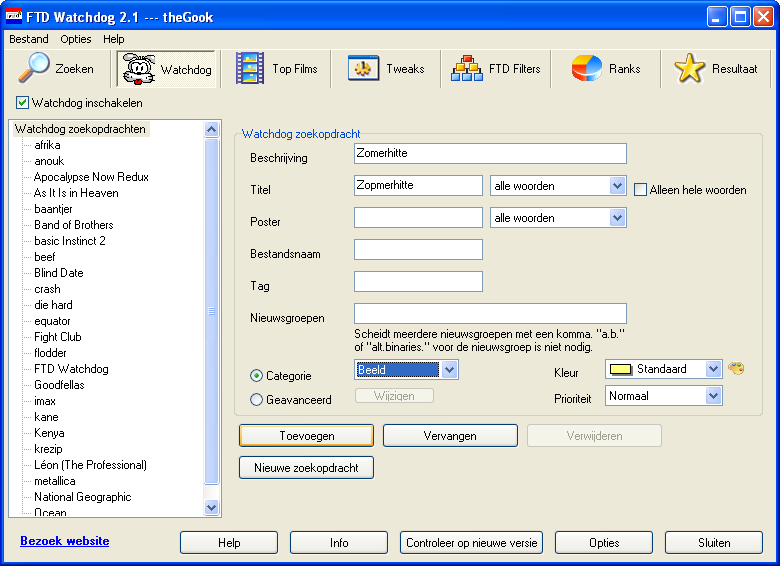
Task: Select Watchdog zoekopdrachten root node
Action: (80, 129)
